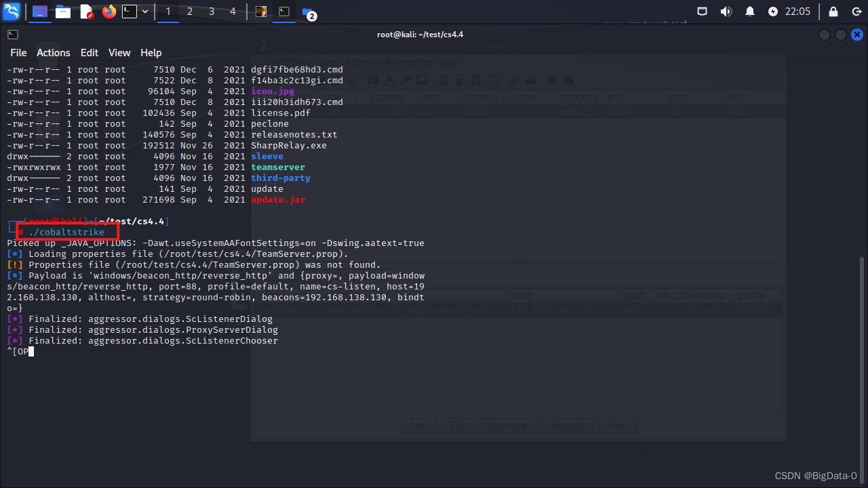The image size is (868, 488).
Task: Click the 'update.jar' entry in terminal listing
Action: click(x=278, y=200)
